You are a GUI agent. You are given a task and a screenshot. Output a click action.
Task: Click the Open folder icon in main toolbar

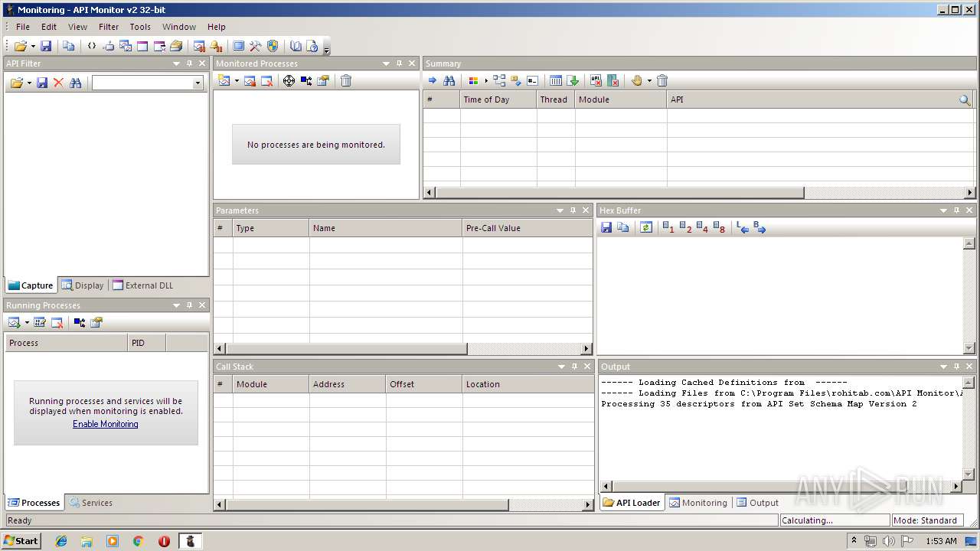[x=21, y=46]
